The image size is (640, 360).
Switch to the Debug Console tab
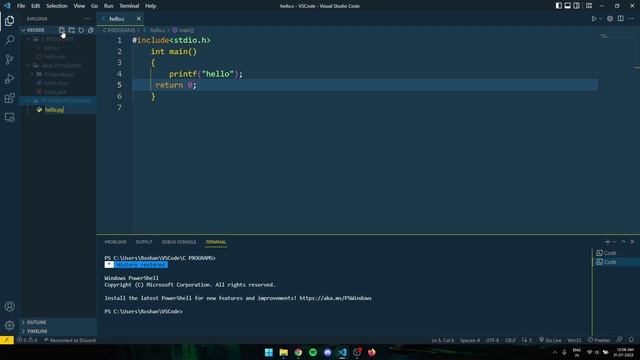tap(179, 242)
